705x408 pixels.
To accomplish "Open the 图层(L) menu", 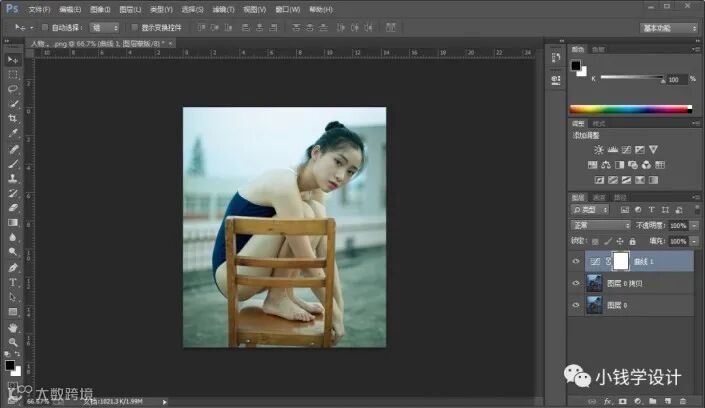I will tap(130, 9).
